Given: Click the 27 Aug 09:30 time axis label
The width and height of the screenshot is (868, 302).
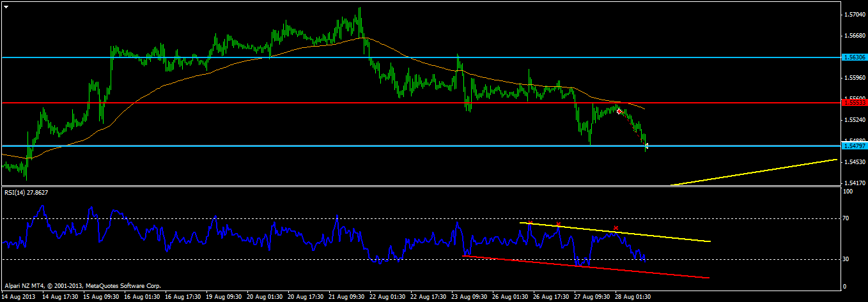Looking at the screenshot, I should click(x=592, y=297).
